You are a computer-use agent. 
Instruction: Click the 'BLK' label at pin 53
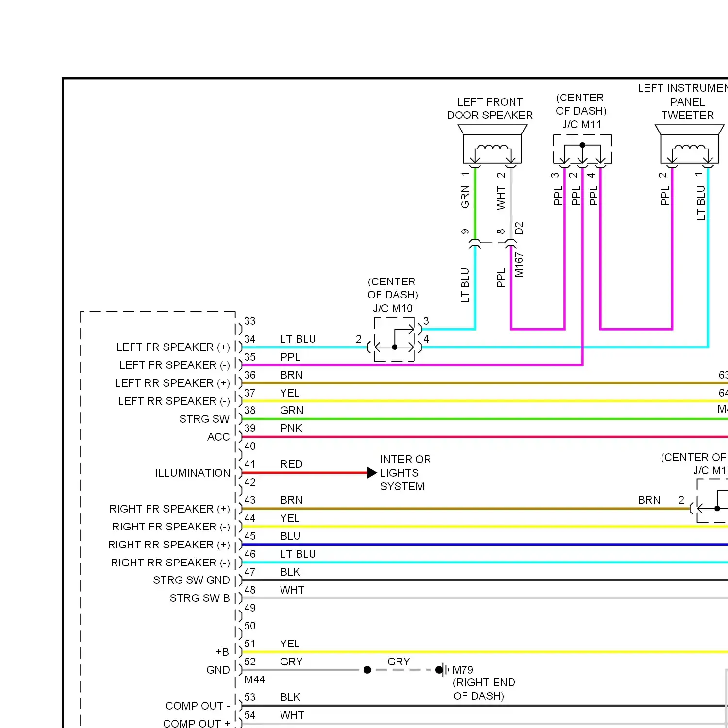pyautogui.click(x=290, y=697)
